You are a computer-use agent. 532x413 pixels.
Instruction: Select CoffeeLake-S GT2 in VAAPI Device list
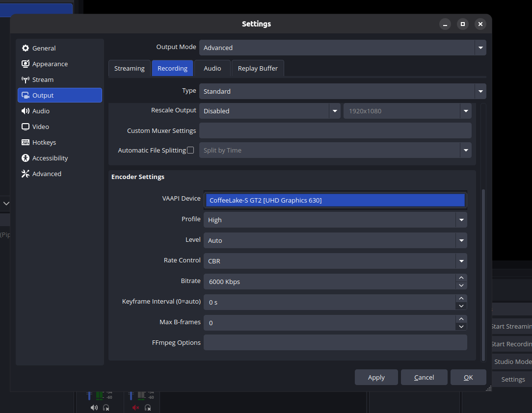(335, 200)
